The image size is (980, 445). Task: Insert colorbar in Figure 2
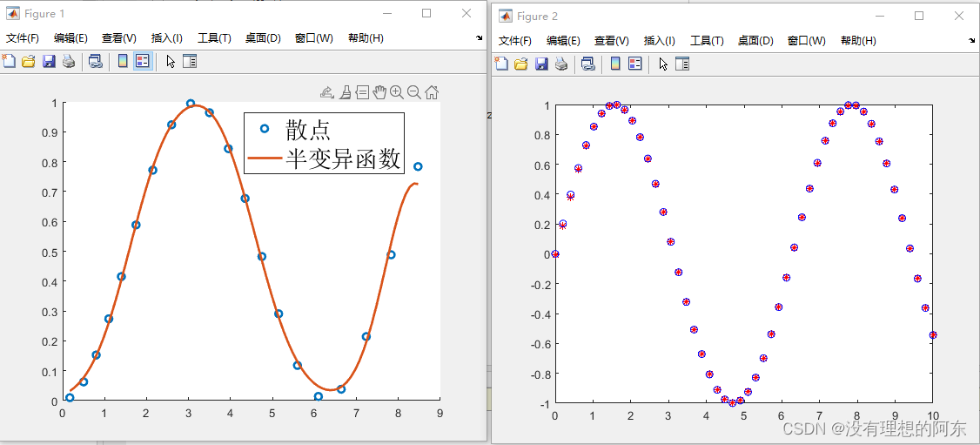(615, 63)
